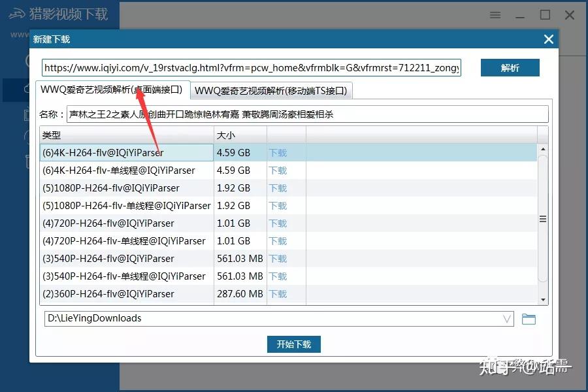Minimize the 猎影视频下载 main window
This screenshot has width=588, height=392.
tap(520, 16)
